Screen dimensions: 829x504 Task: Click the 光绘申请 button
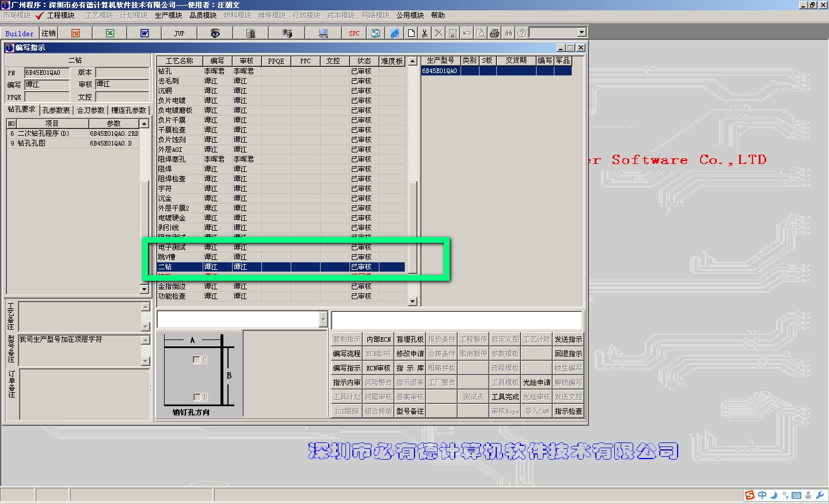(537, 383)
